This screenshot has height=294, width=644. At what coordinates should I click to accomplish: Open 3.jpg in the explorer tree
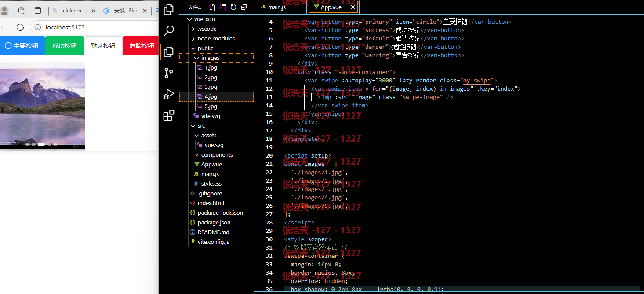coord(211,87)
